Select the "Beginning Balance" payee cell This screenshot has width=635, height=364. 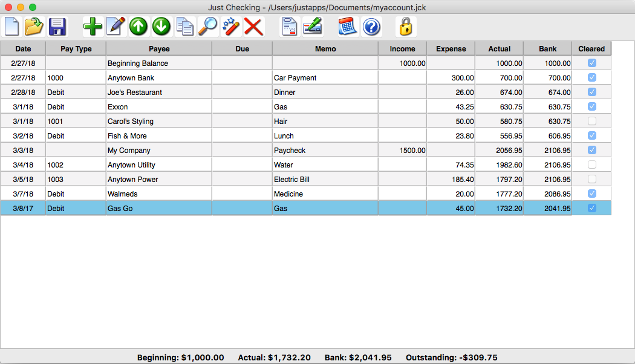click(159, 63)
